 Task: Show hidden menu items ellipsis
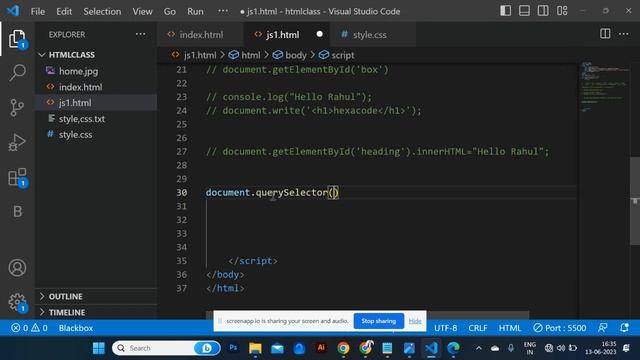(223, 11)
